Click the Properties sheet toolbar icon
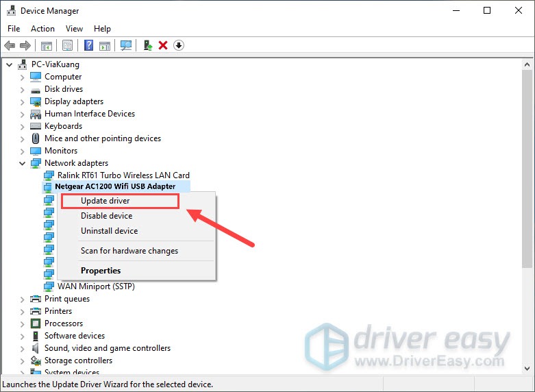The height and width of the screenshot is (392, 535). (x=68, y=45)
